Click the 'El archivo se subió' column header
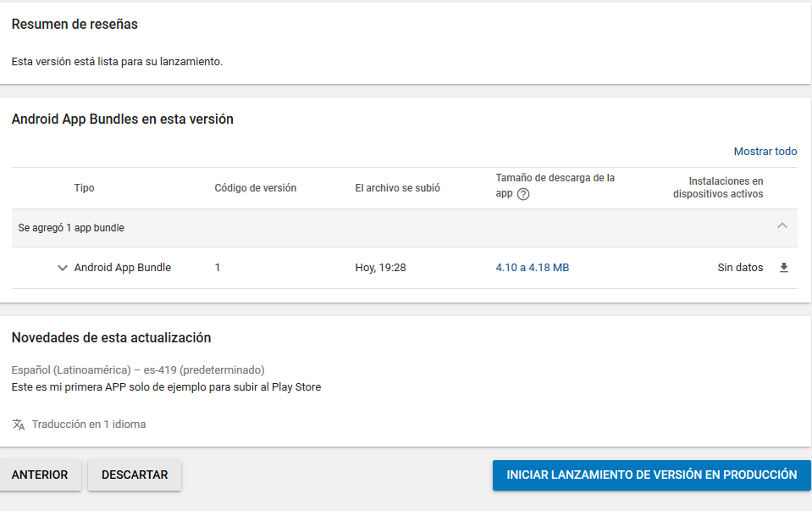 (x=397, y=188)
